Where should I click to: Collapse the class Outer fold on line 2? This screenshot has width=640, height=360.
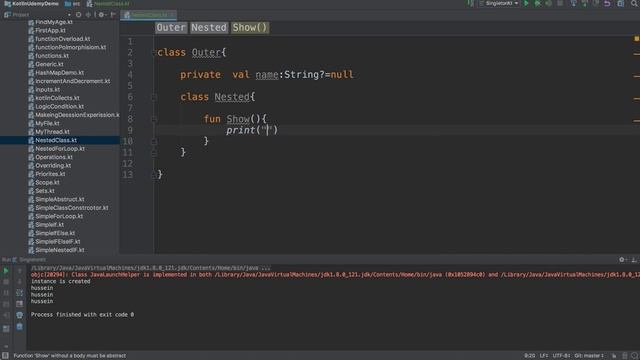coord(154,52)
